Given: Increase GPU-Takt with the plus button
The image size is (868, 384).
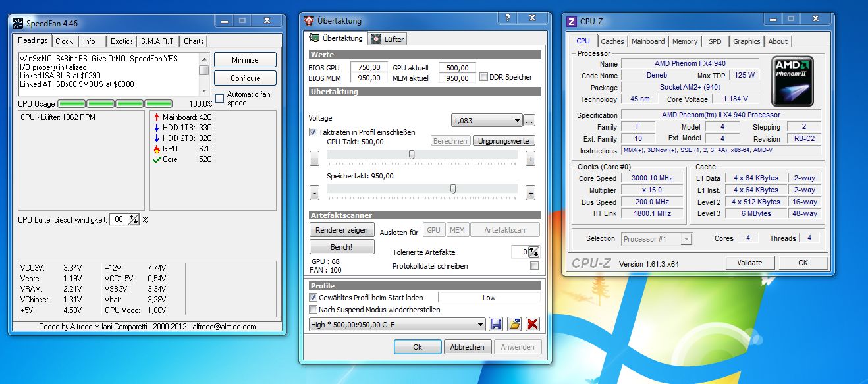Looking at the screenshot, I should (530, 159).
